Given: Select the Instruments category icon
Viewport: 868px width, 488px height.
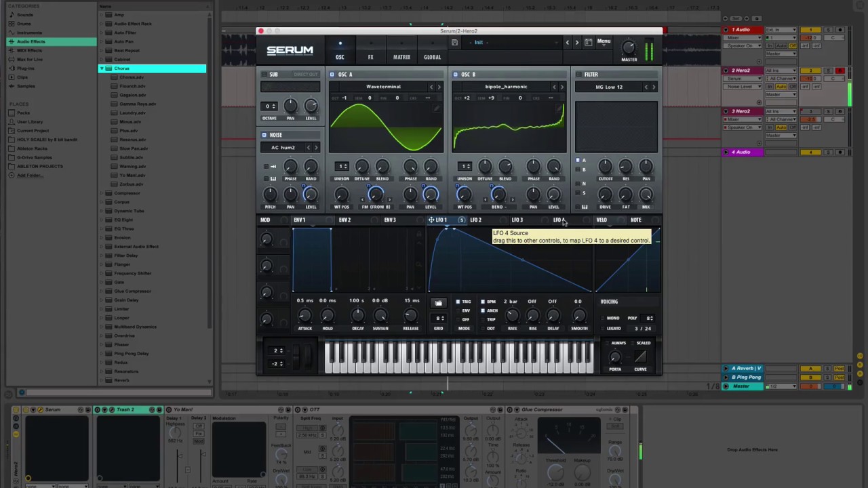Looking at the screenshot, I should coord(12,33).
